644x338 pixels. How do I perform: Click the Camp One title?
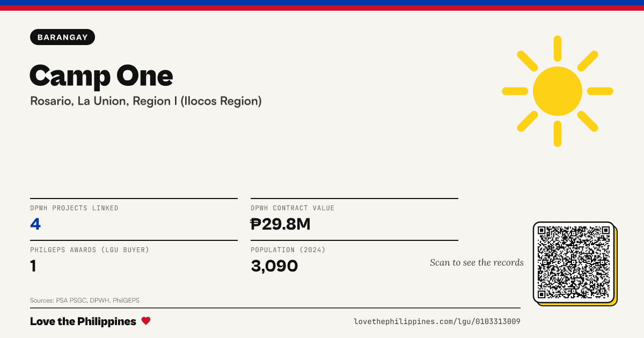click(x=101, y=76)
